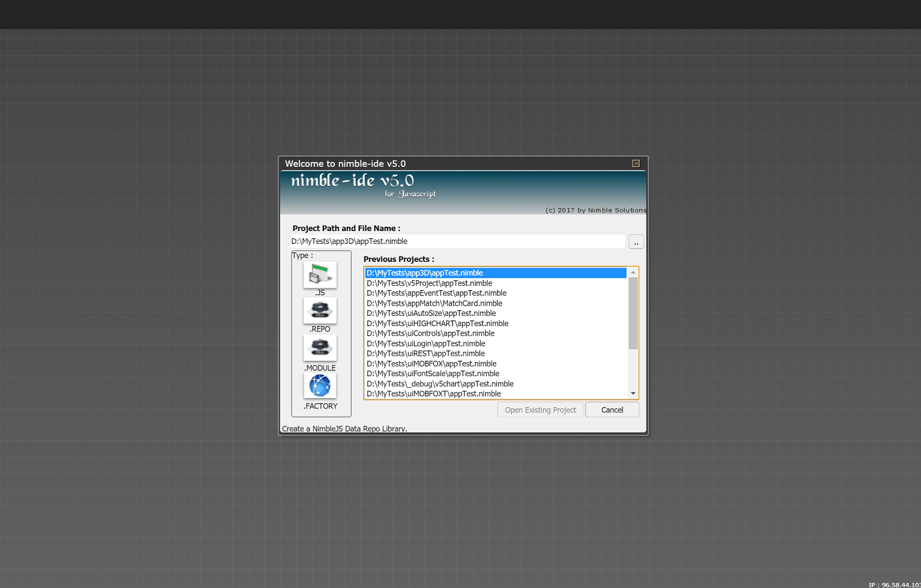Image resolution: width=921 pixels, height=588 pixels.
Task: Select D:\MyTests\uiAutoSize\appTest.nimble entry
Action: [x=495, y=313]
